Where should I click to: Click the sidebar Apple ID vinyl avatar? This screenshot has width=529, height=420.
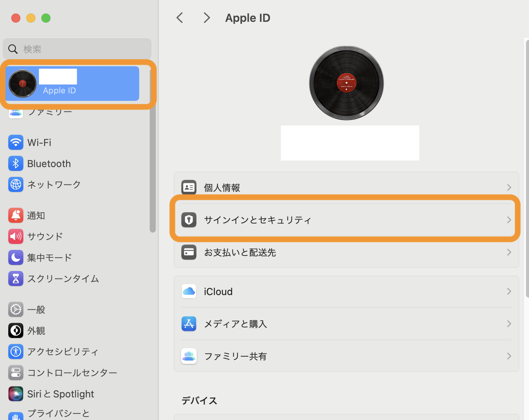tap(23, 84)
